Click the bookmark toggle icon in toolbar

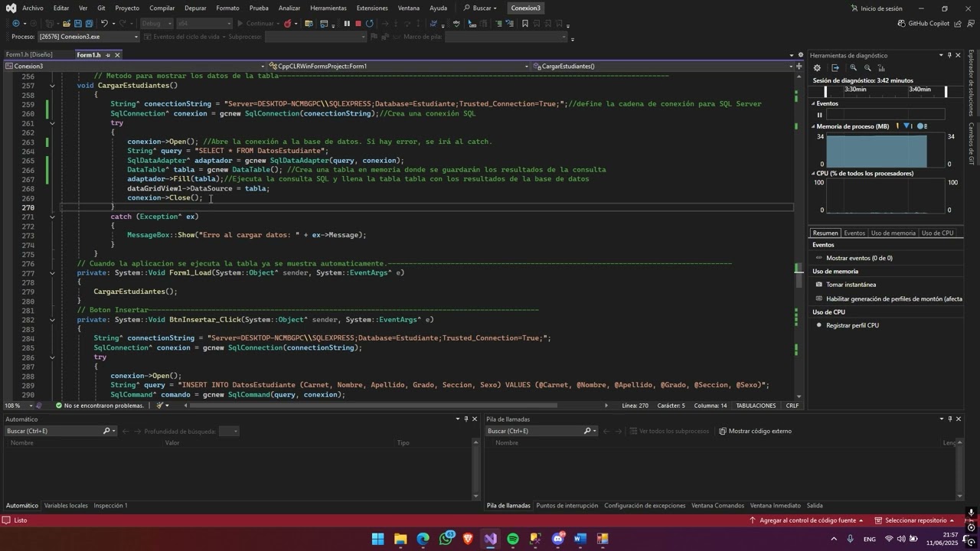(524, 24)
